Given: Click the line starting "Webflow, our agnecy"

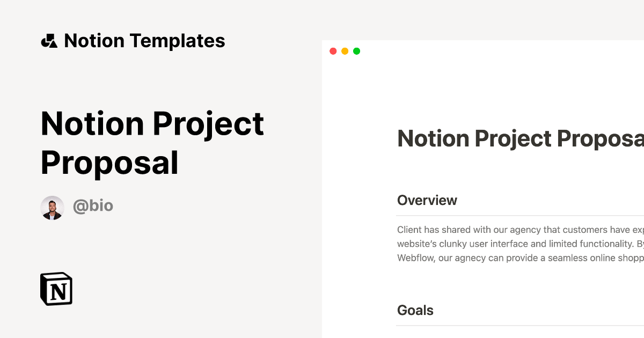Looking at the screenshot, I should [519, 258].
